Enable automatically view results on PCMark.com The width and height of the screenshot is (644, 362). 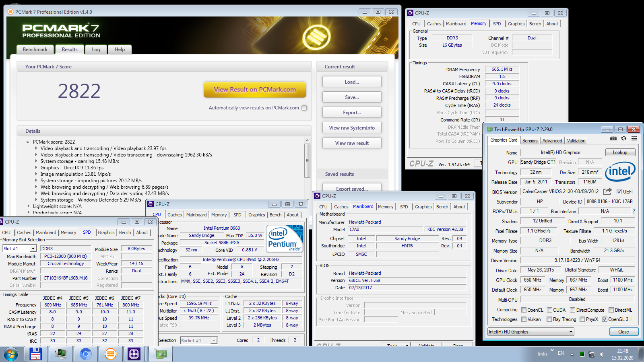point(304,108)
